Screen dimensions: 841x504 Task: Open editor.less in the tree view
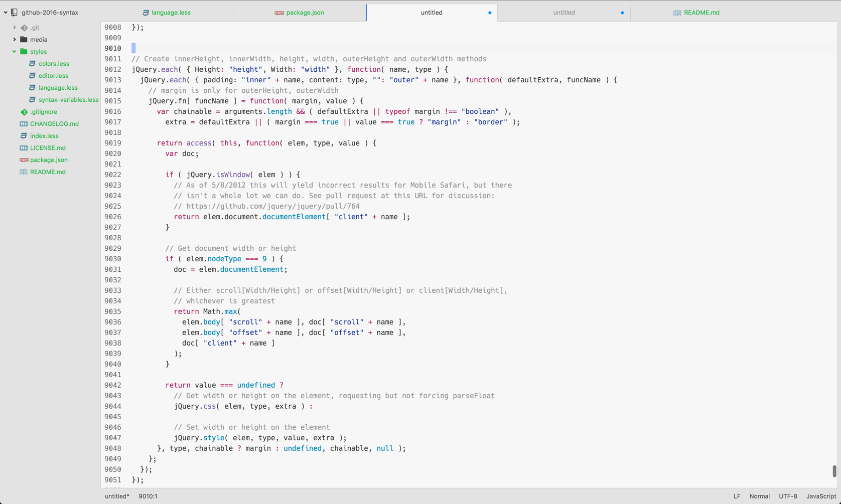point(53,76)
